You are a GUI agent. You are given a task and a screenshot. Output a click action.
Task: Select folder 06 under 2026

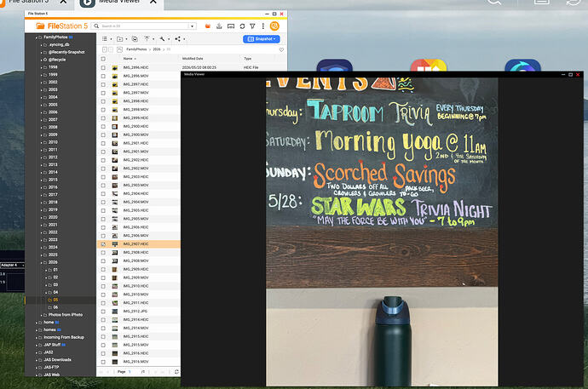pos(55,307)
